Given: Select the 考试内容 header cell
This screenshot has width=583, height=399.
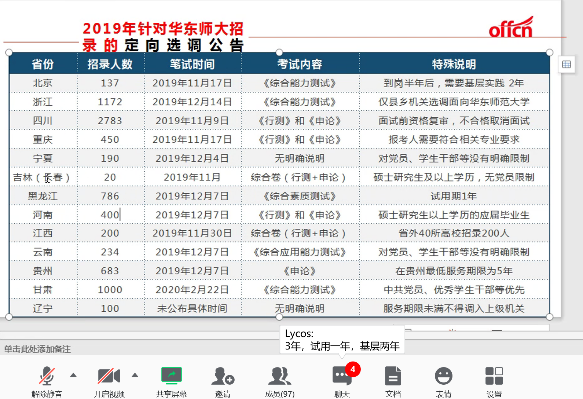Looking at the screenshot, I should tap(300, 64).
